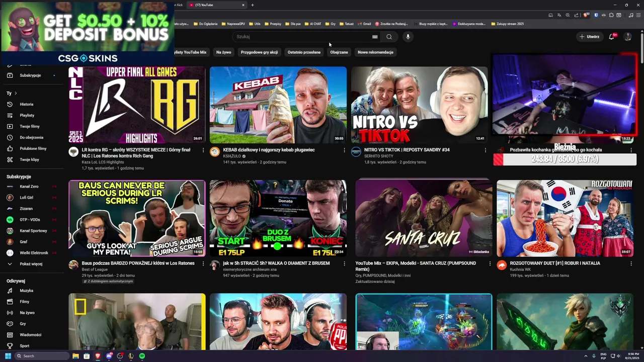Select the Przygodowe gry akcji chip
Screen dimensions: 644x362
coord(259,52)
